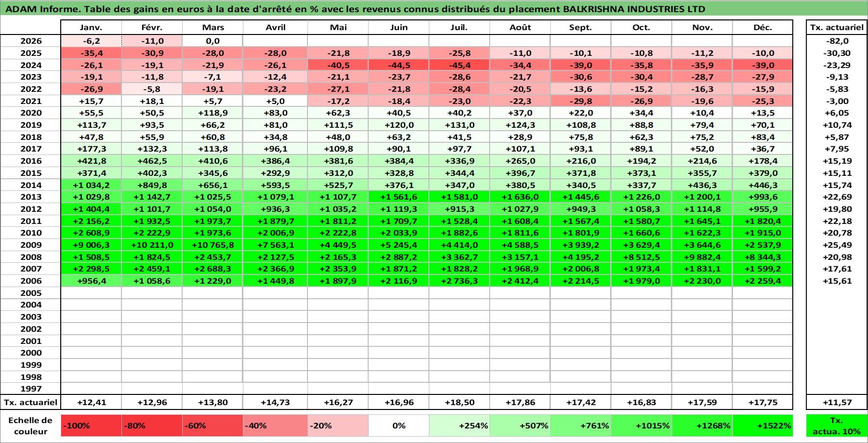868x443 pixels.
Task: Click the Tx. actua. 10% green swatch
Action: [x=837, y=426]
